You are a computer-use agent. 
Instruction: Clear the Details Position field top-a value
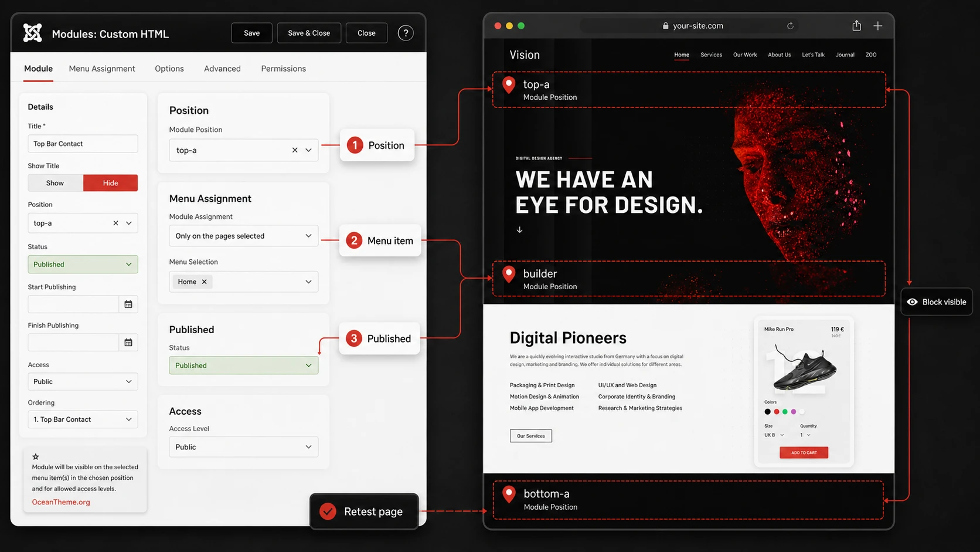[115, 223]
